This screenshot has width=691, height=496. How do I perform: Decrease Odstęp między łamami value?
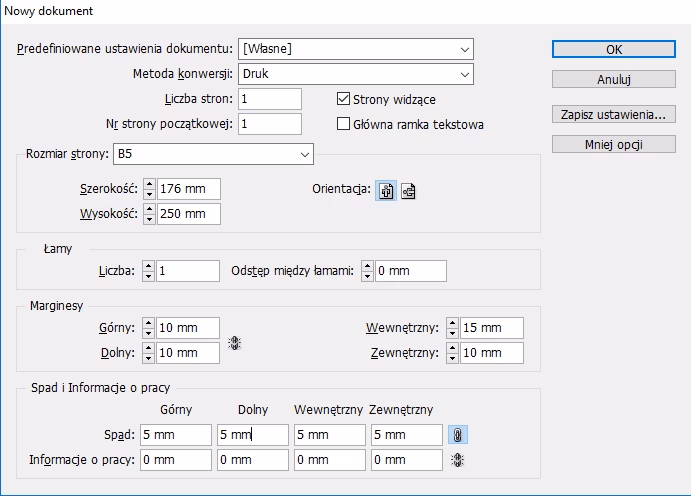pos(367,276)
